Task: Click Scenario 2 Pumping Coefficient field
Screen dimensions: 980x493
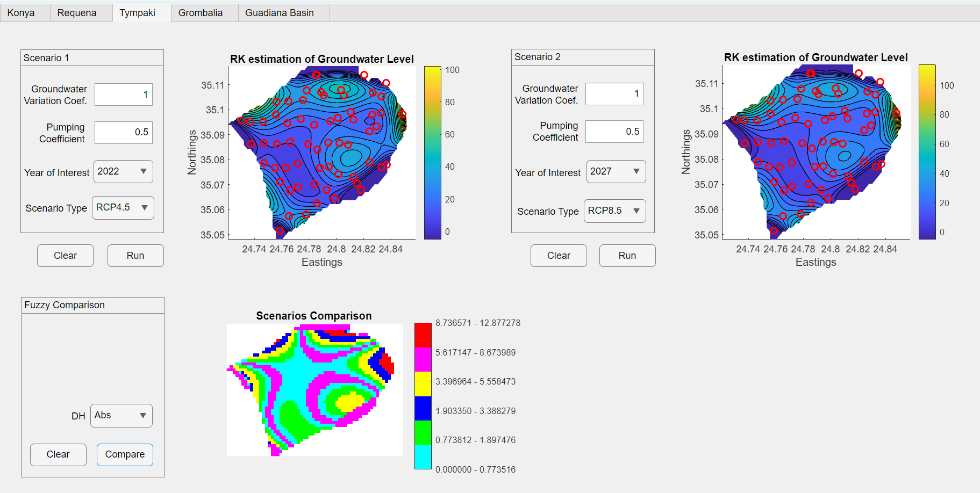Action: click(614, 132)
